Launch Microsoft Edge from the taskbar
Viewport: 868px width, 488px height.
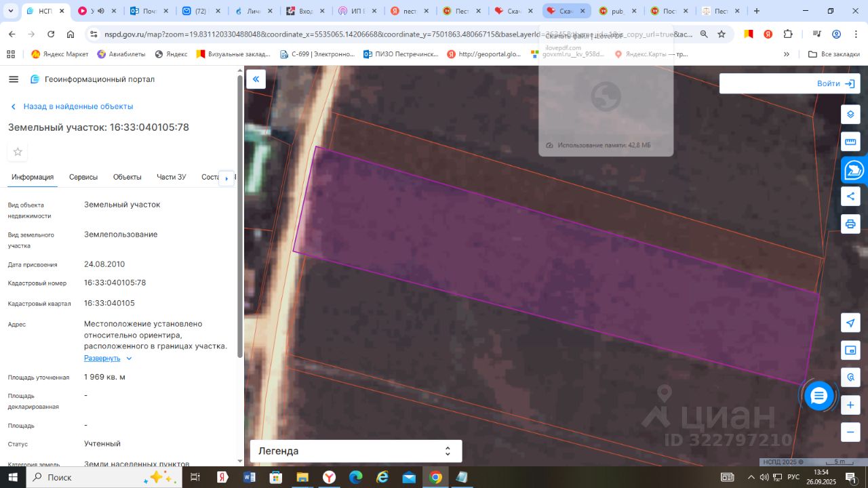[356, 477]
